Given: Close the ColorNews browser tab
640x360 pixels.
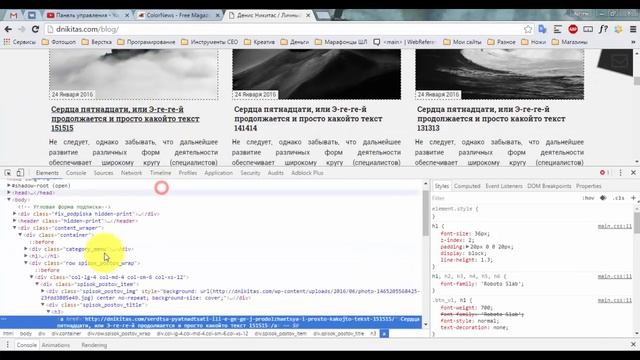Looking at the screenshot, I should coord(218,16).
